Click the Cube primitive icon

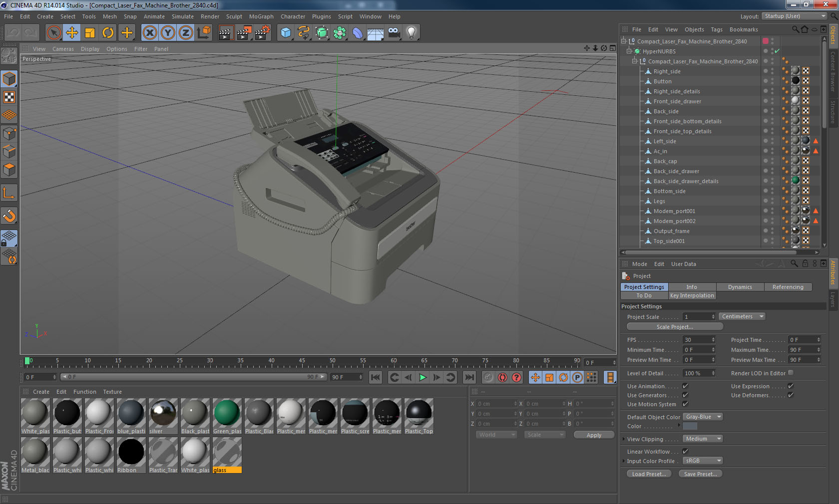coord(285,32)
